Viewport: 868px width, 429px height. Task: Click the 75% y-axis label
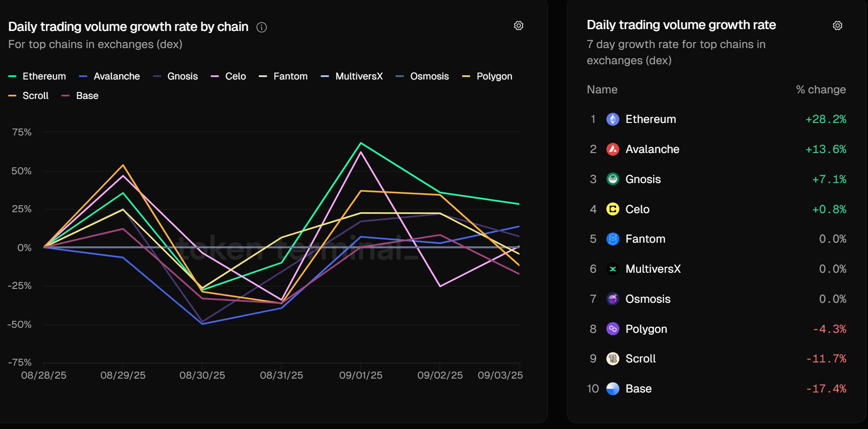click(22, 132)
